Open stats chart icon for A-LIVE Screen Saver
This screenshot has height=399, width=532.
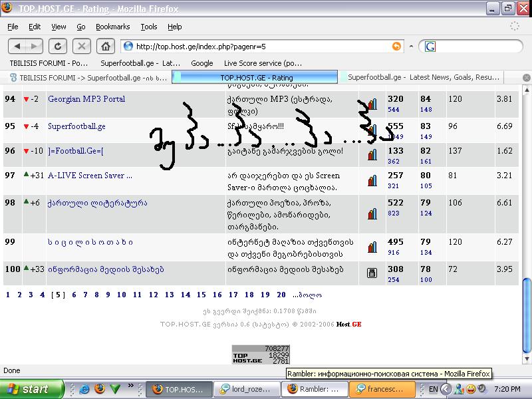click(x=372, y=180)
